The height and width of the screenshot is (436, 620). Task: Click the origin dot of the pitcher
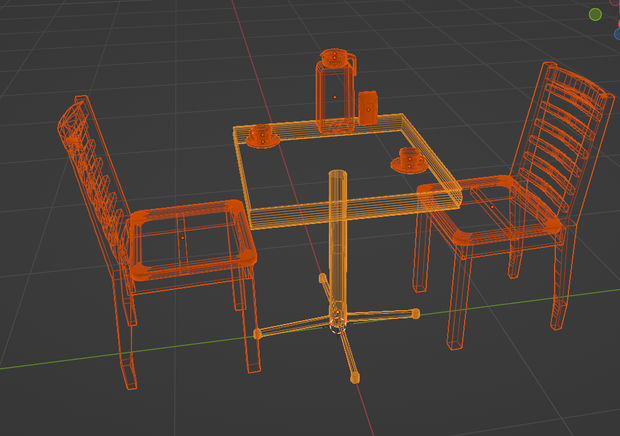[x=335, y=97]
